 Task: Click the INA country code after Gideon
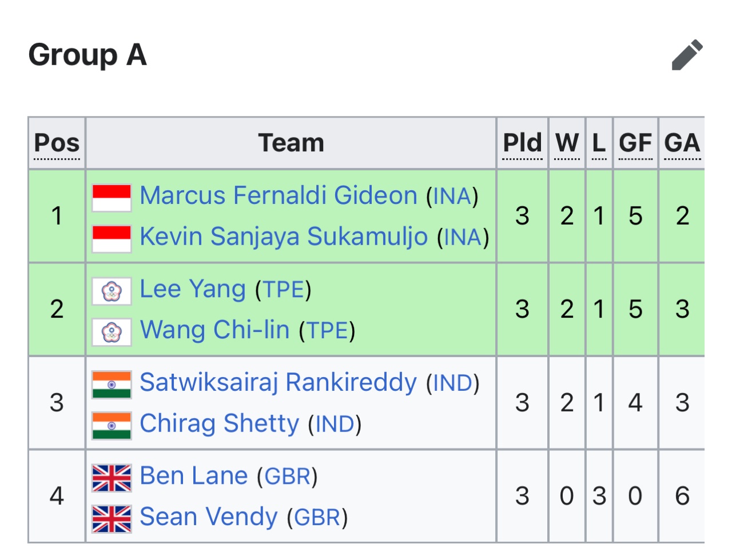[x=452, y=197]
